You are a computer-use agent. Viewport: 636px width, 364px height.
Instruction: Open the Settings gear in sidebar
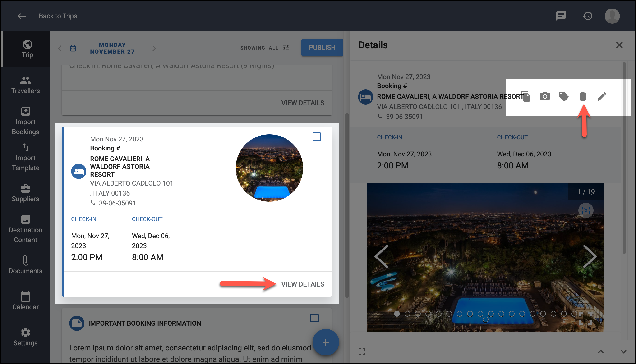click(26, 337)
